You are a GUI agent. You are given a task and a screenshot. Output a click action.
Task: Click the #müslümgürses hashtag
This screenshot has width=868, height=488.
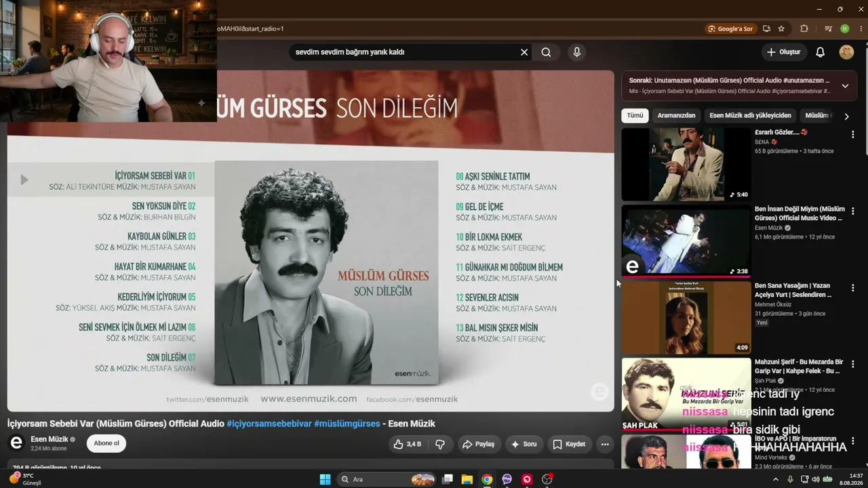347,424
